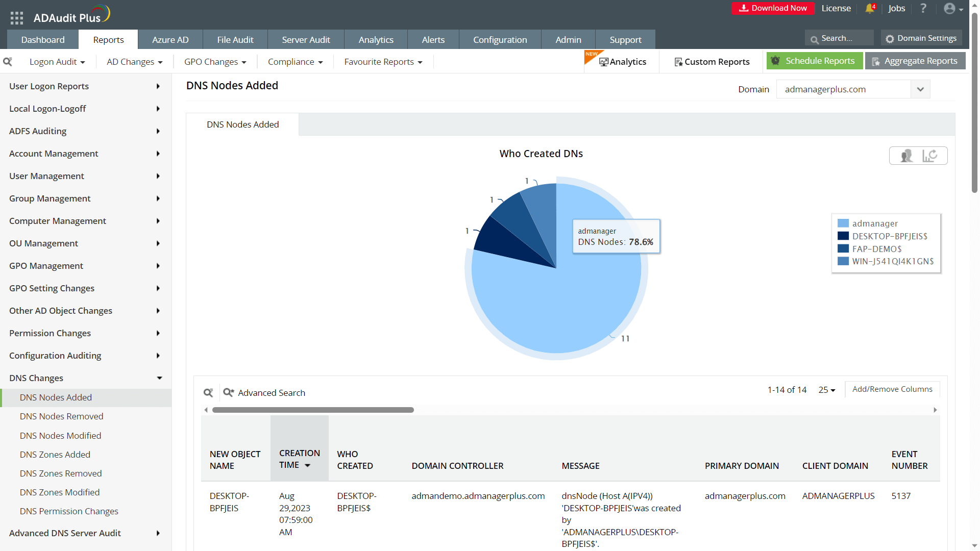Open the help question mark icon
Viewport: 980px width, 551px height.
pos(923,9)
